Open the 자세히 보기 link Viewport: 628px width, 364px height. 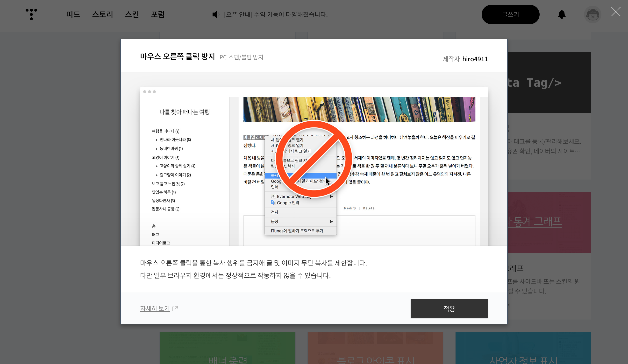coord(155,308)
